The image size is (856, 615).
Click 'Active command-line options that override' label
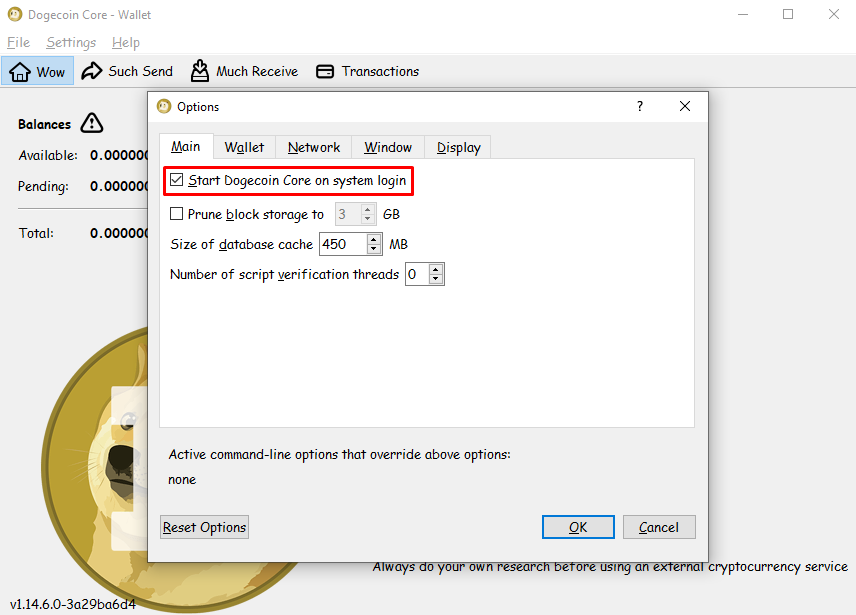click(340, 455)
